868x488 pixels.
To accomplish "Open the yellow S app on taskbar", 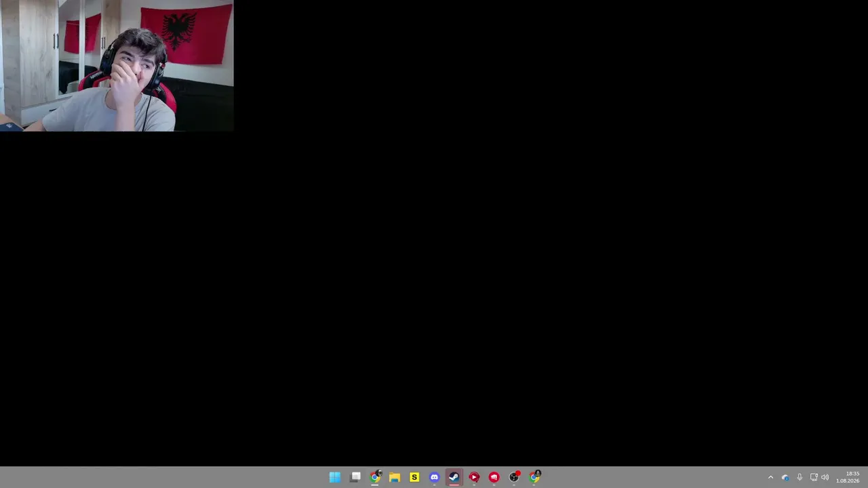I will (414, 477).
